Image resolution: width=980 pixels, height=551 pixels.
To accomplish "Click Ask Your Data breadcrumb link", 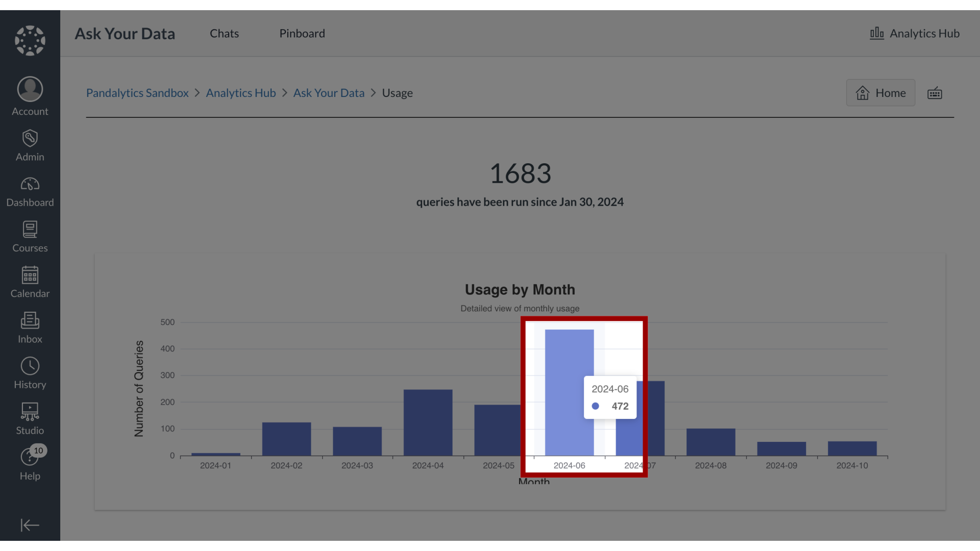I will tap(329, 93).
